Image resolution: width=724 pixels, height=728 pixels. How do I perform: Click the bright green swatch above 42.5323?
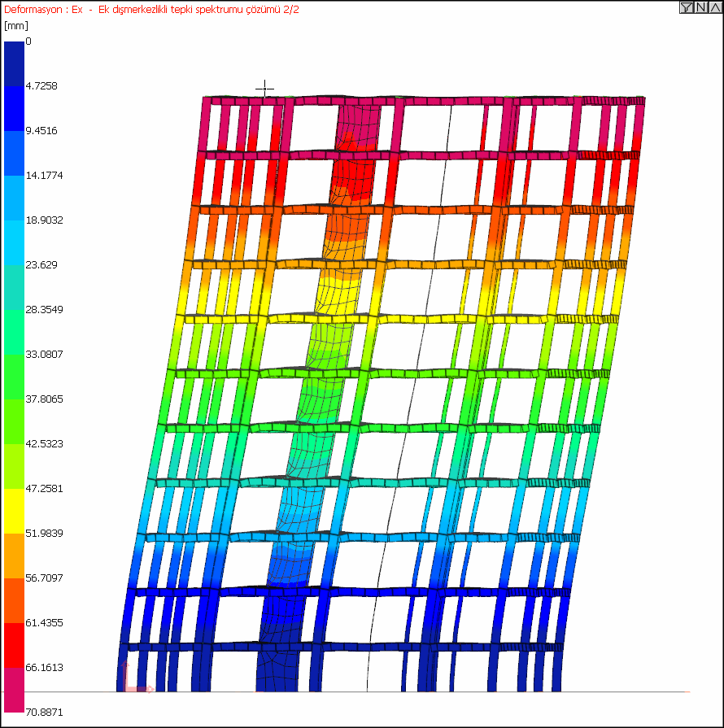click(x=14, y=421)
